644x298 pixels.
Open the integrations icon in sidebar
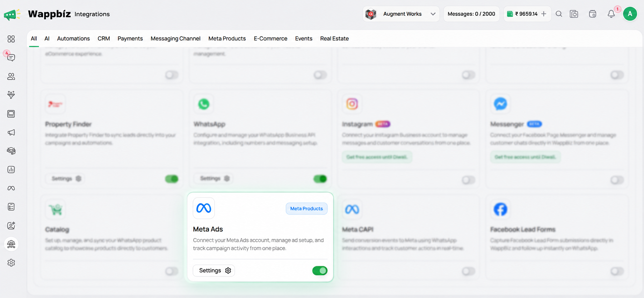11,244
